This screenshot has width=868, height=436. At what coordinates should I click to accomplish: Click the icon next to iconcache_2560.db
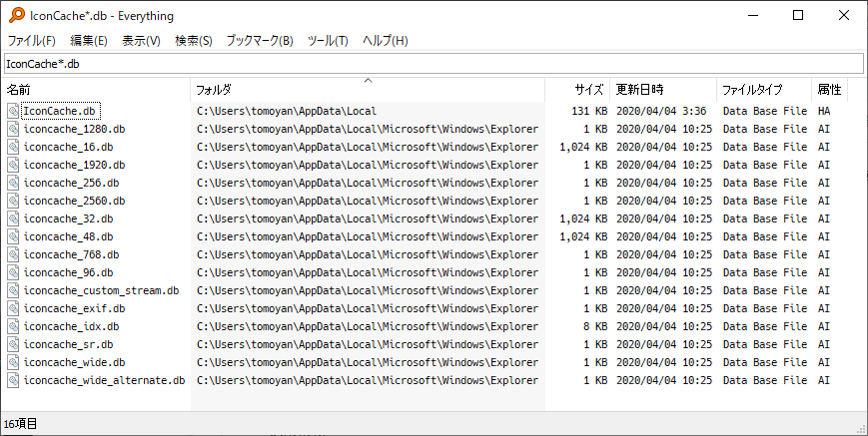13,201
